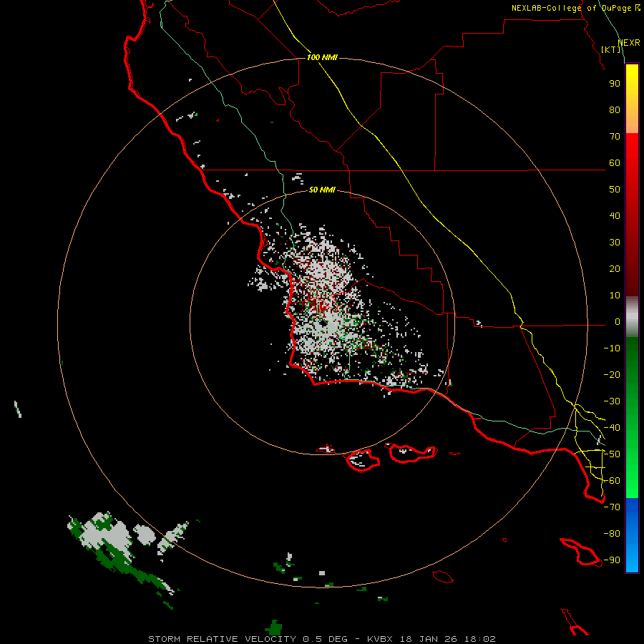
Task: Click the "STORM RELATIVE VELOCITY" product caption
Action: click(x=222, y=639)
